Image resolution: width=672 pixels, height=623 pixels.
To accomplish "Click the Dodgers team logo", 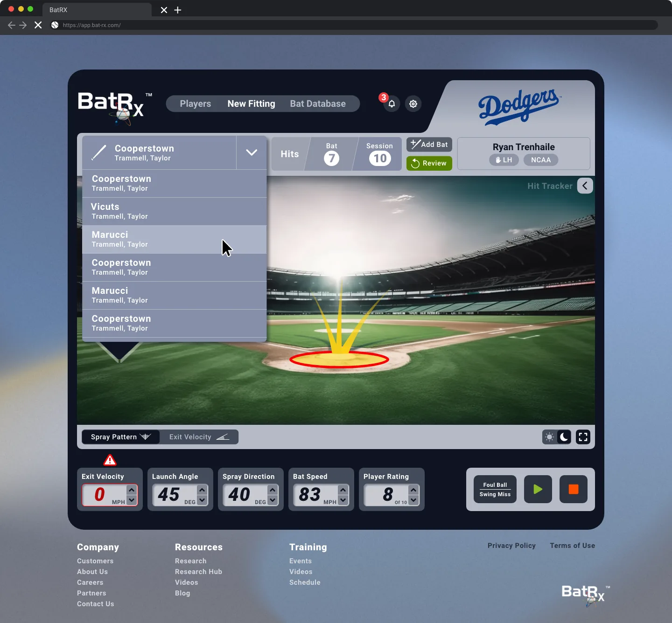I will click(519, 107).
